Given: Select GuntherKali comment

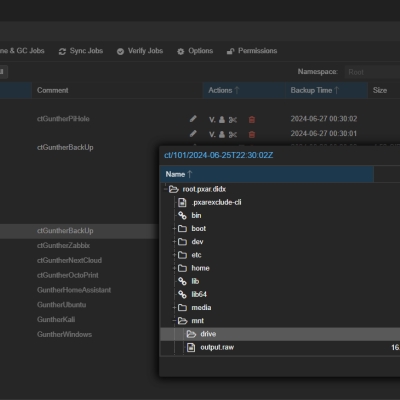Looking at the screenshot, I should coord(56,319).
